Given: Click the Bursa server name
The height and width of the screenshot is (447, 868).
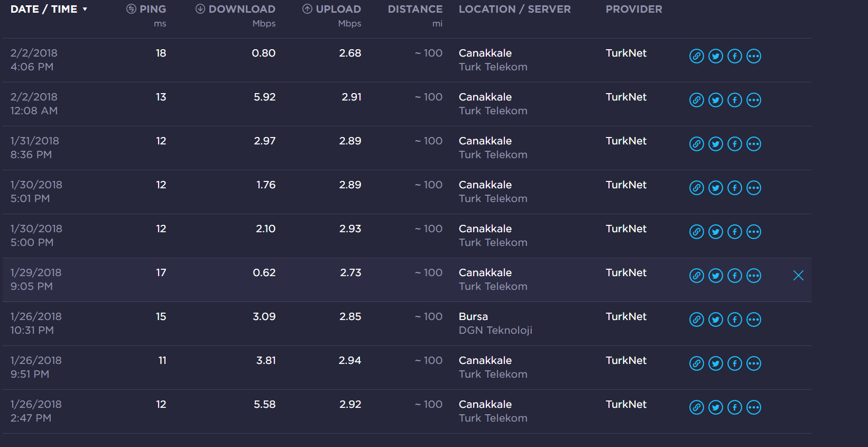Looking at the screenshot, I should tap(473, 316).
